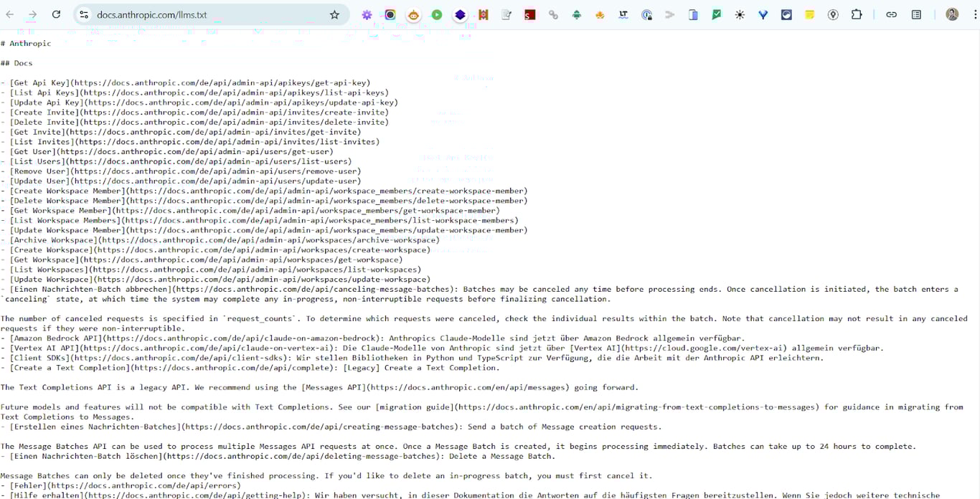Click the '[List Users]' line
This screenshot has height=499, width=980.
[x=176, y=161]
